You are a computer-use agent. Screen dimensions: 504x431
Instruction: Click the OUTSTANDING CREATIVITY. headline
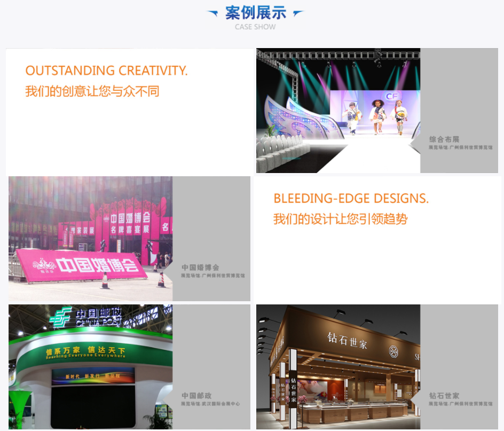(106, 70)
